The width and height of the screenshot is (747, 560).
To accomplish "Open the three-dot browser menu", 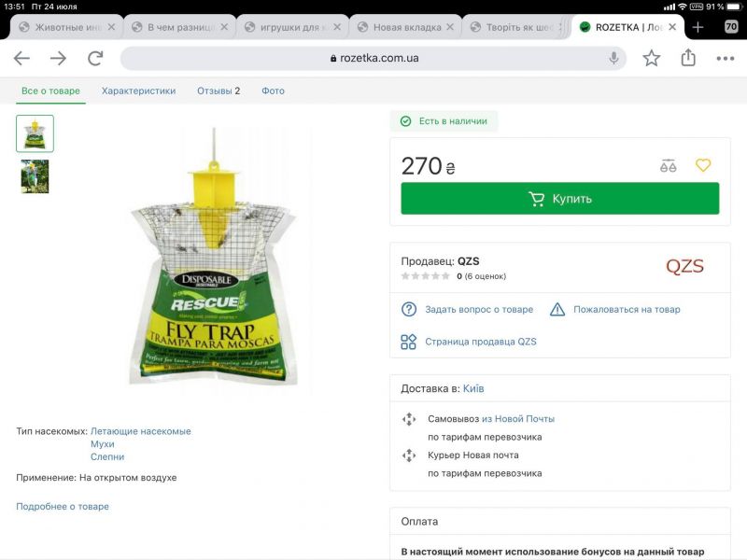I will 726,58.
